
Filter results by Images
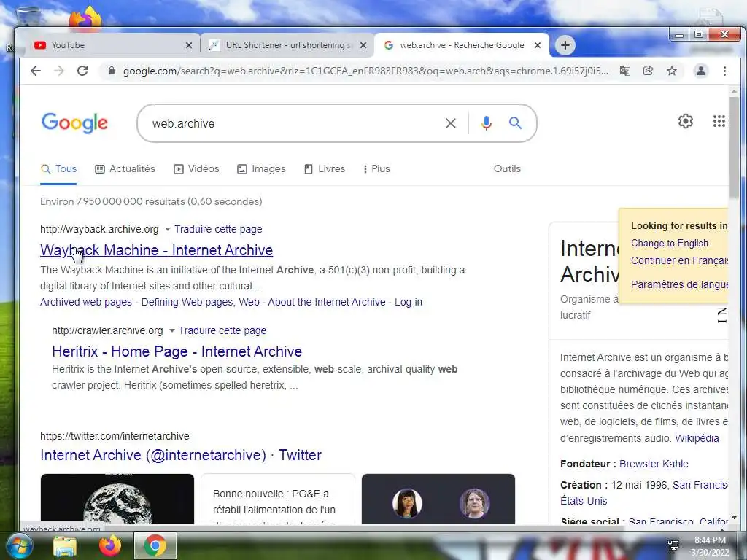[261, 169]
